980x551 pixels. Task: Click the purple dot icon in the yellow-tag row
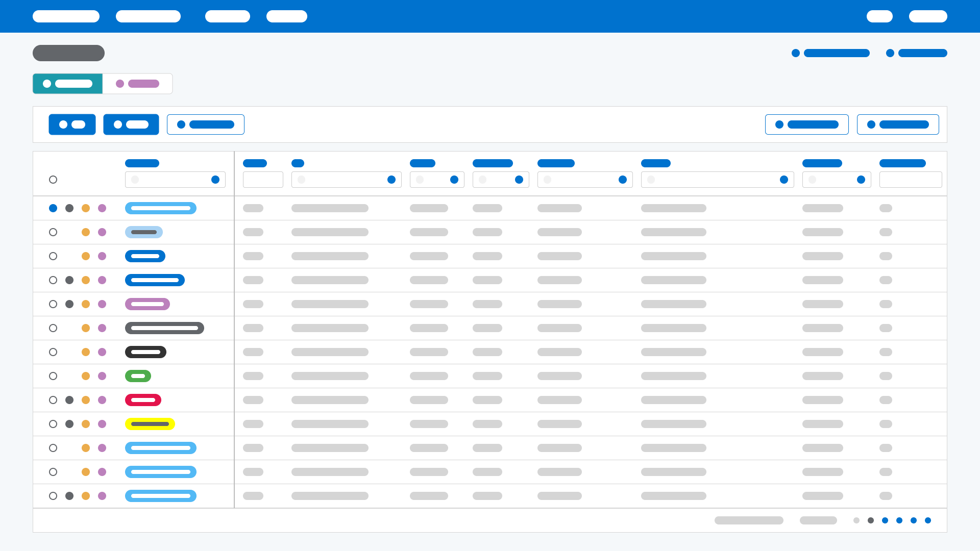(x=102, y=424)
